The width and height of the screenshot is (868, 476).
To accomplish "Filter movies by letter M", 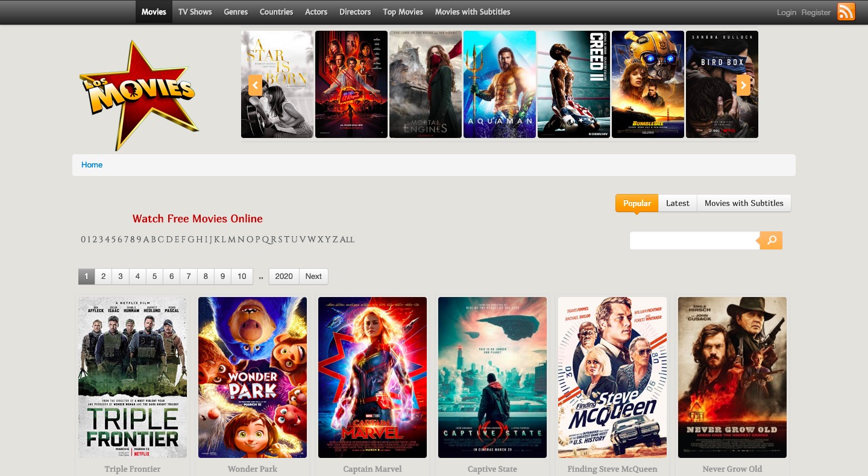I will click(231, 239).
